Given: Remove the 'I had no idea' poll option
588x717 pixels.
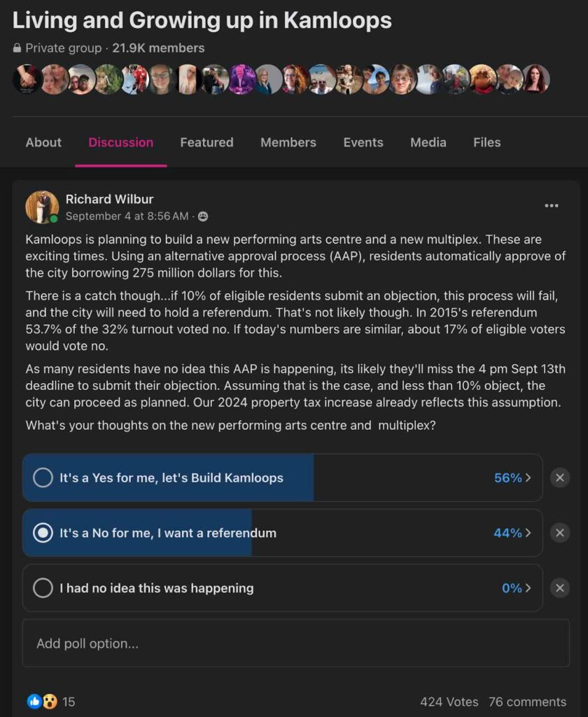Looking at the screenshot, I should click(559, 588).
